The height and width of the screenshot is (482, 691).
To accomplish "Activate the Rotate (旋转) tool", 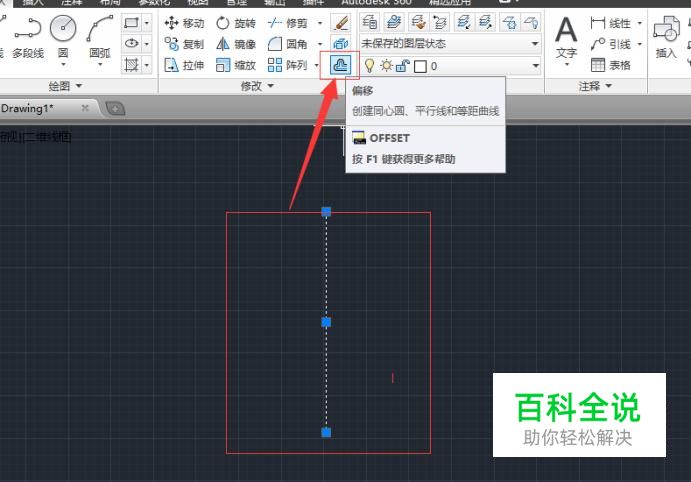I will tap(236, 22).
